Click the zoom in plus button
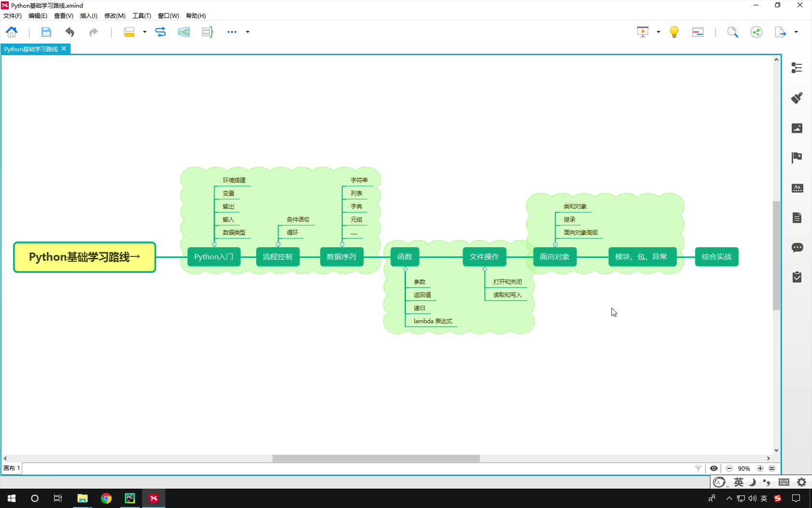 coord(760,468)
